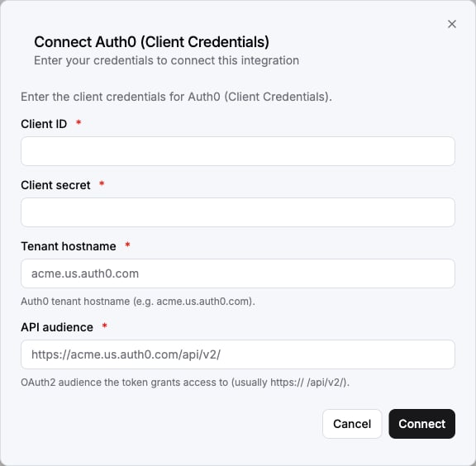Click the red asterisk next to API audience
The width and height of the screenshot is (476, 466).
105,326
